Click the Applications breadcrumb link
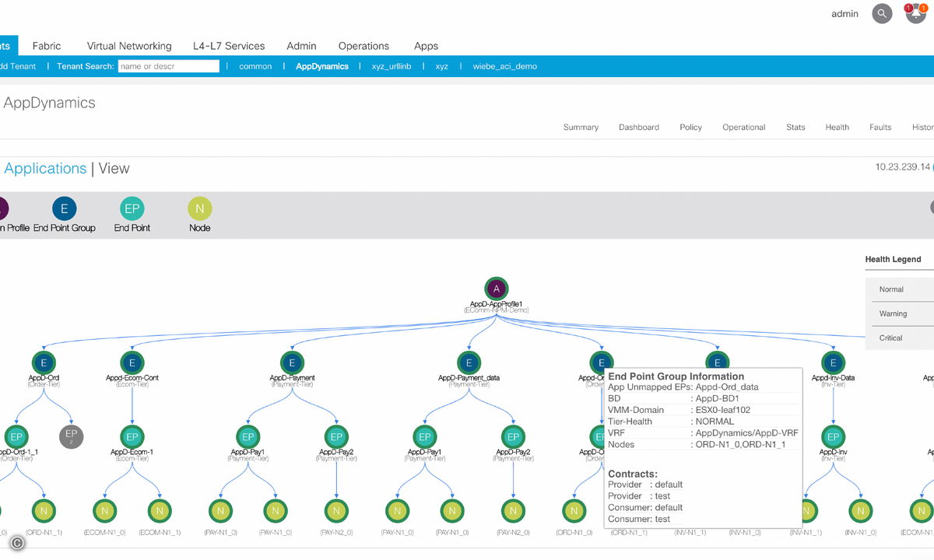The image size is (934, 560). point(45,168)
